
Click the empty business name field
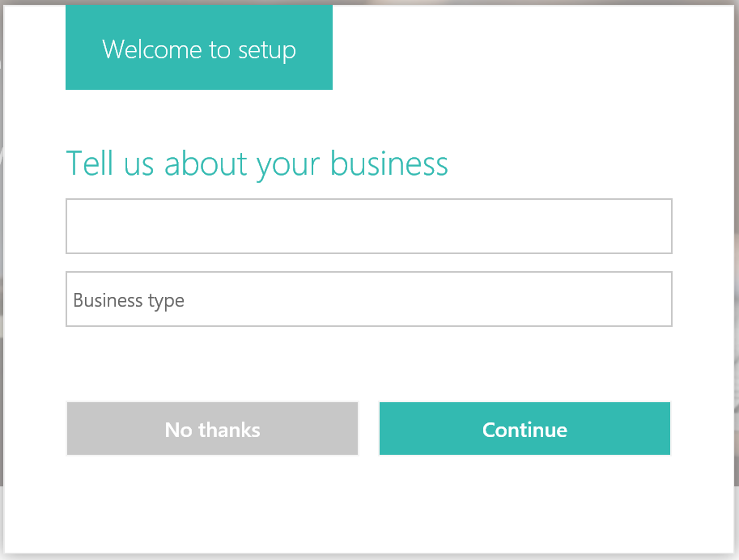pyautogui.click(x=369, y=226)
